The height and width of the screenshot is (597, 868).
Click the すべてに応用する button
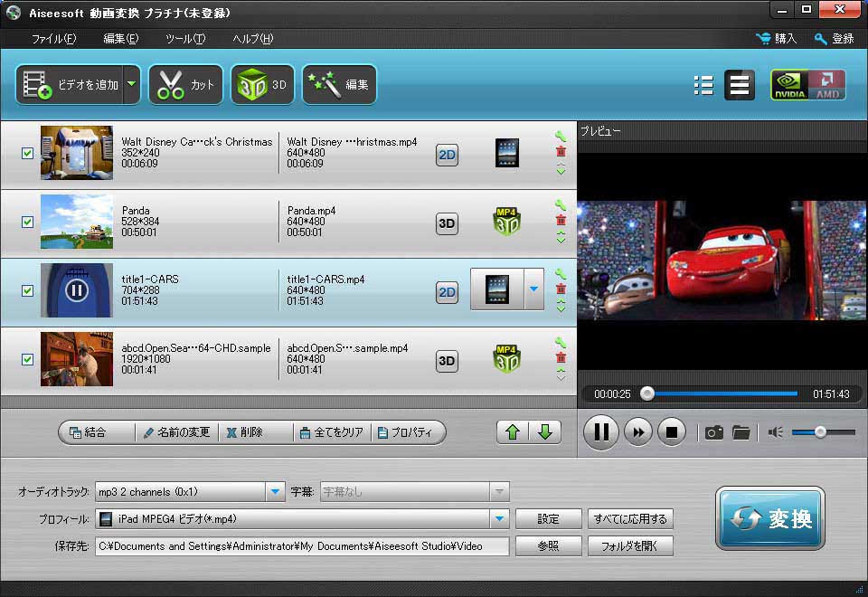[x=630, y=519]
